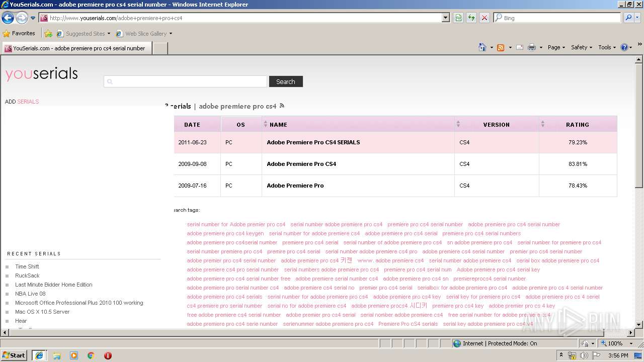Open the Page menu
Image resolution: width=644 pixels, height=362 pixels.
556,47
